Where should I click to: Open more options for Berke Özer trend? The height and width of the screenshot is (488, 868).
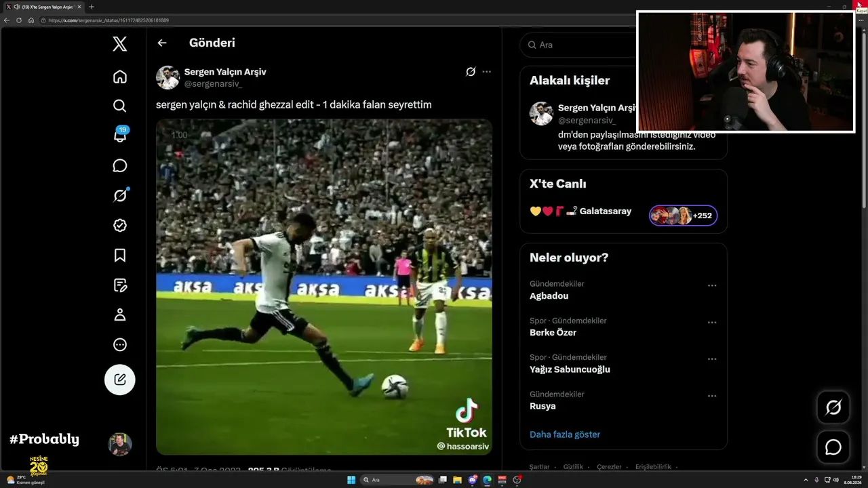[x=712, y=323]
